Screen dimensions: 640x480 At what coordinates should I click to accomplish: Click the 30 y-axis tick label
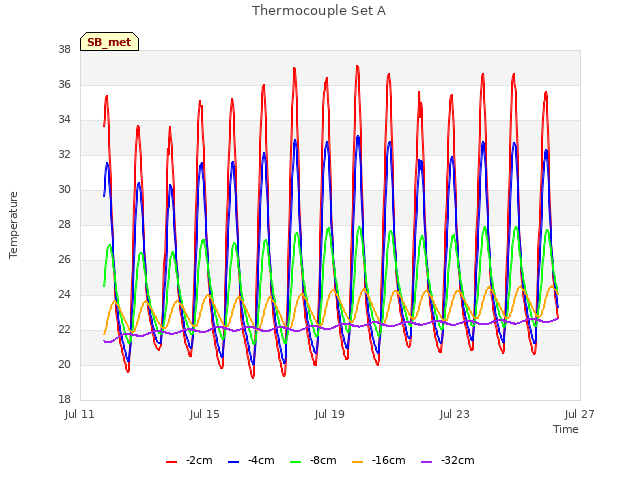coord(64,189)
